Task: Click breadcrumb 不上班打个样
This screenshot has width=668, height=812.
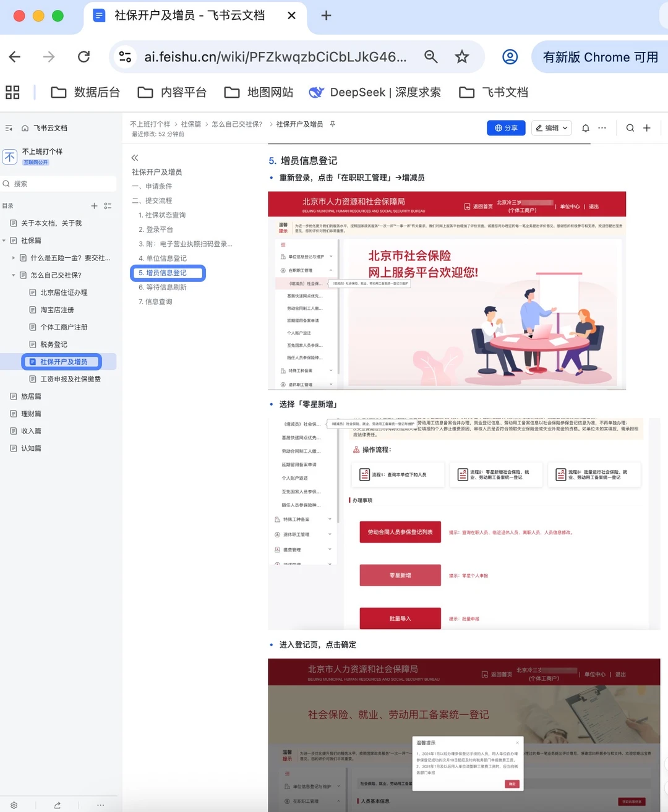Action: point(150,124)
